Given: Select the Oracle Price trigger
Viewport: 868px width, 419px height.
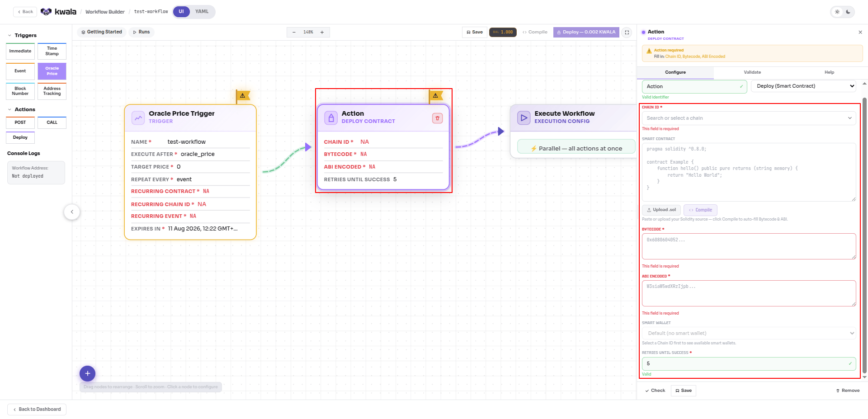Looking at the screenshot, I should click(x=52, y=71).
